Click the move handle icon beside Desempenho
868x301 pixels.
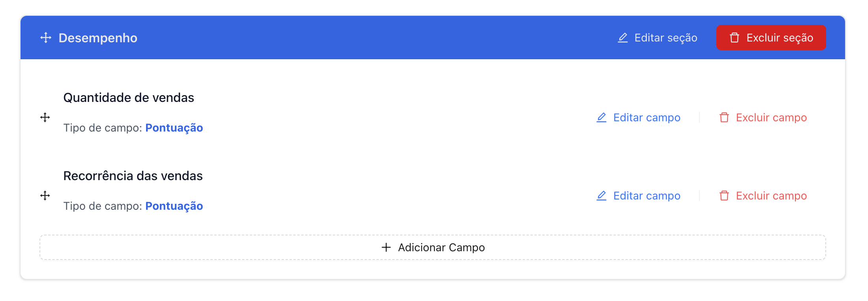(46, 38)
